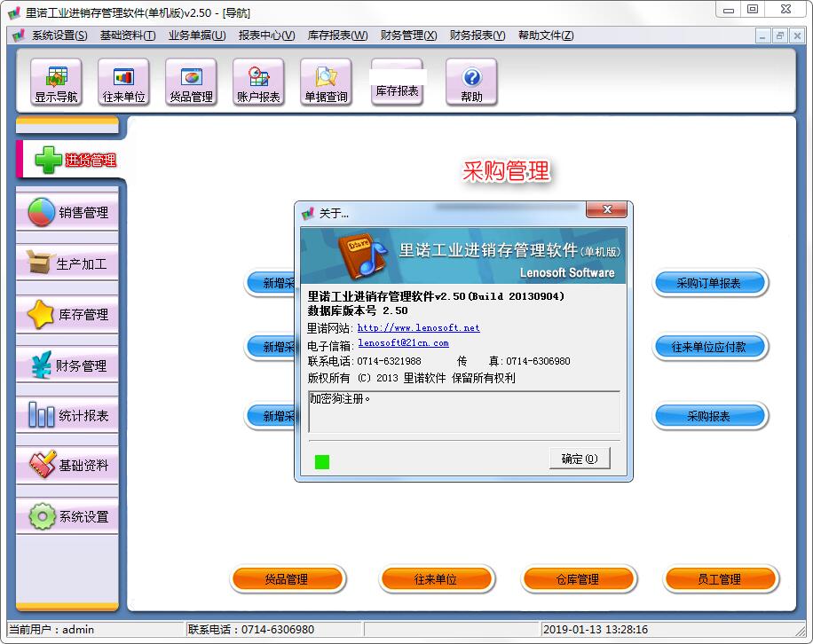Close the inner 导航 child window

[797, 35]
